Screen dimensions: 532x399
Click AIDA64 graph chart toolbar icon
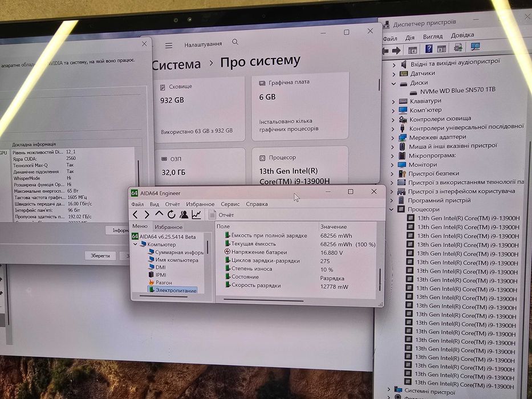197,214
